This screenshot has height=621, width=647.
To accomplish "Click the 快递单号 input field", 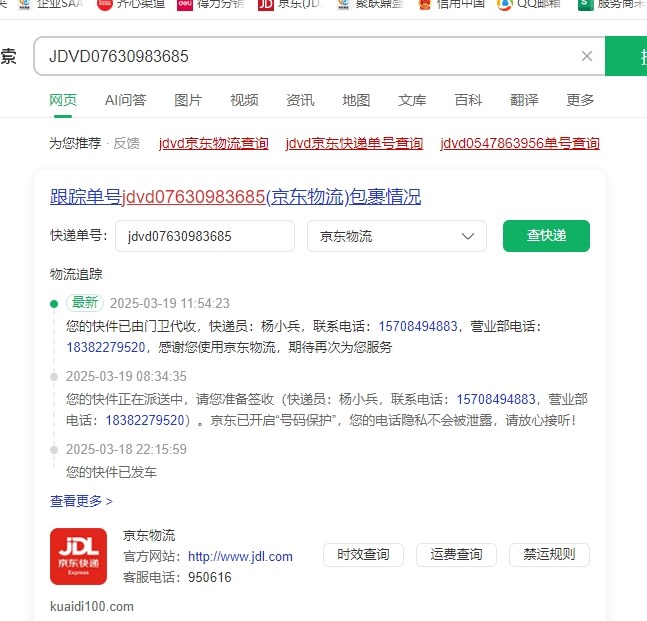I will [205, 236].
